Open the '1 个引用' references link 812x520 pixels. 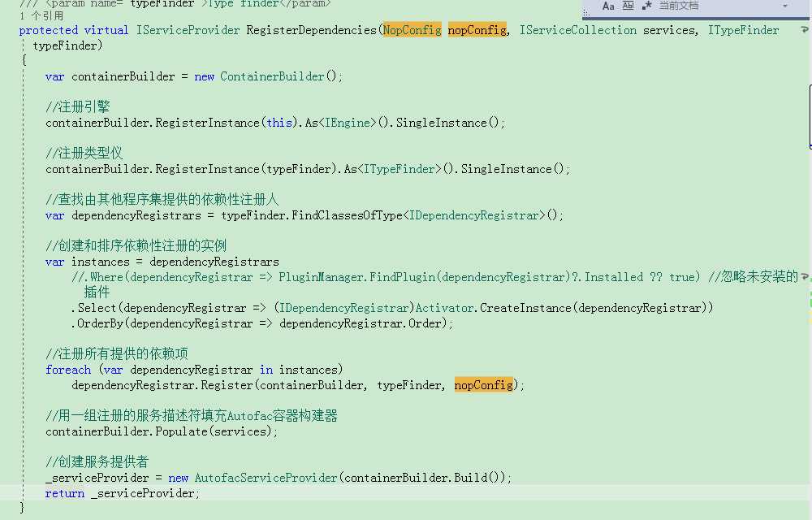pyautogui.click(x=41, y=16)
